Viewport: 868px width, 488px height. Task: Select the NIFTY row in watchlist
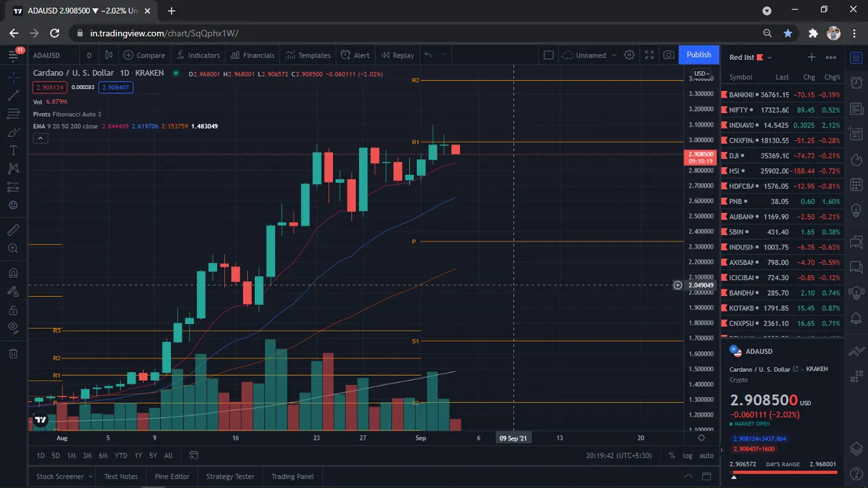pyautogui.click(x=783, y=110)
